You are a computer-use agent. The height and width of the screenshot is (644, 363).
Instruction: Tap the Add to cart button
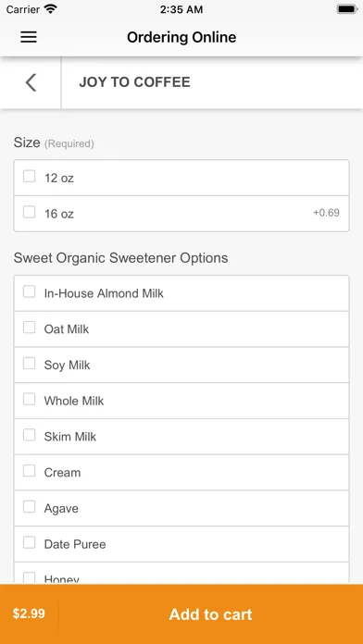[210, 614]
